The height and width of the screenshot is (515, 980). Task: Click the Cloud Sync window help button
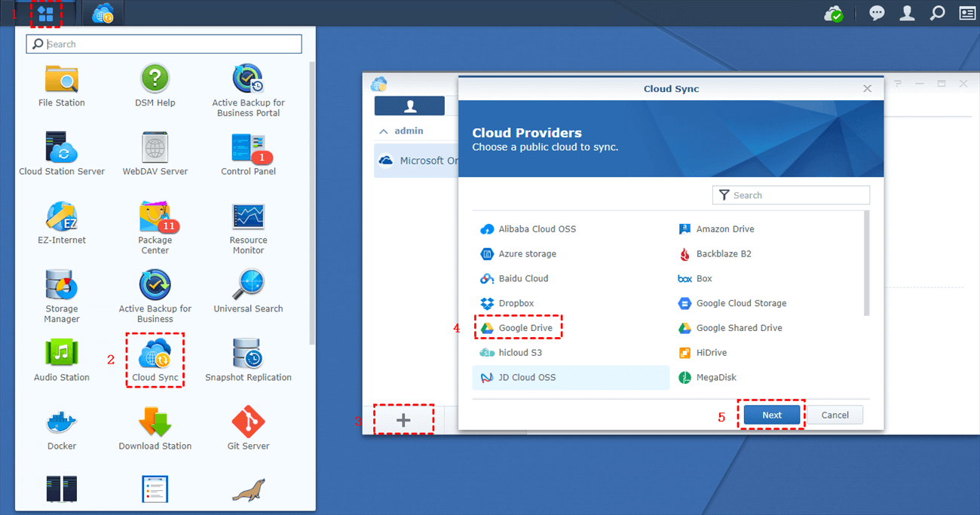898,84
